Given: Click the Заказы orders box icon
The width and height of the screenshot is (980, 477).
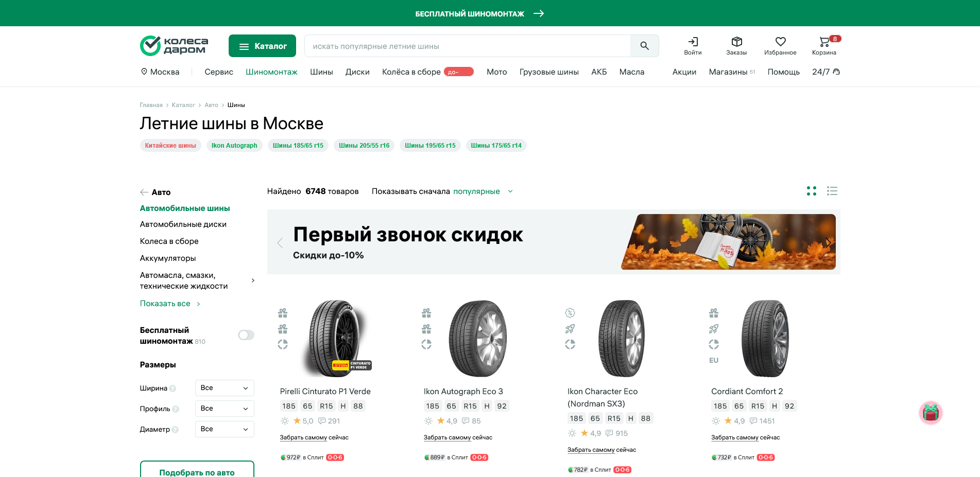Looking at the screenshot, I should pyautogui.click(x=737, y=42).
